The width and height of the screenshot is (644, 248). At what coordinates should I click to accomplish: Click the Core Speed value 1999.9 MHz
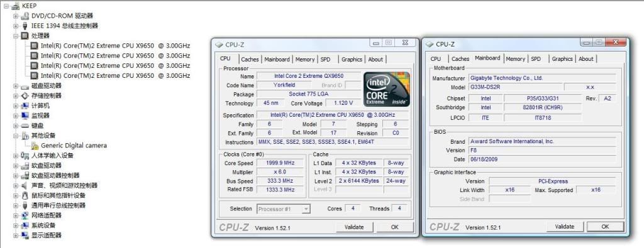pyautogui.click(x=280, y=163)
